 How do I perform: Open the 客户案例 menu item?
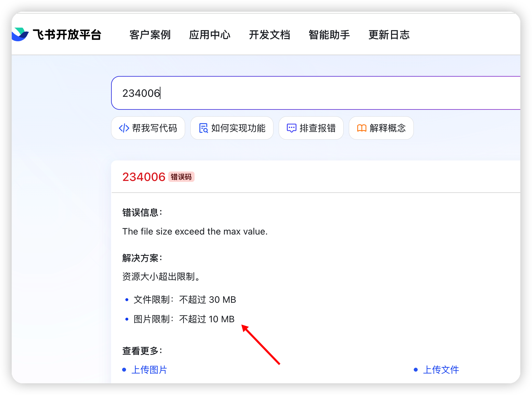(x=150, y=35)
